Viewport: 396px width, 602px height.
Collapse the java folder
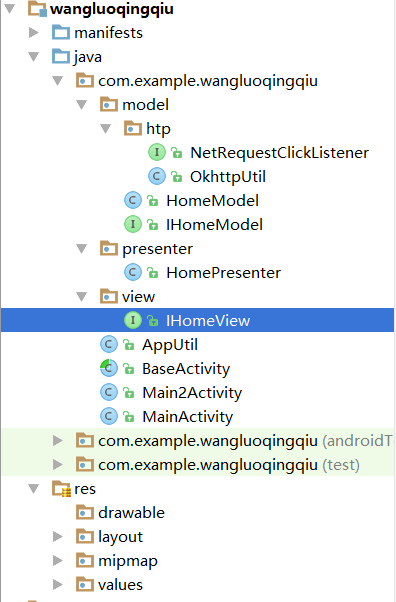point(34,57)
